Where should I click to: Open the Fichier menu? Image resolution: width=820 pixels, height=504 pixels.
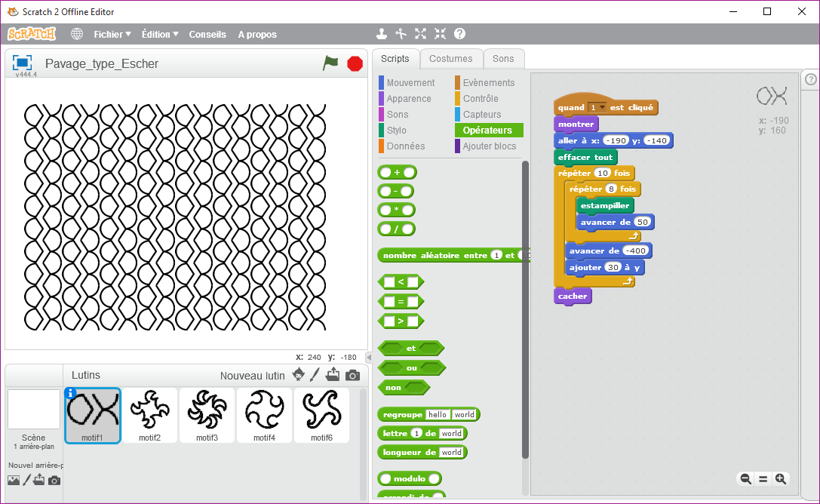coord(112,34)
